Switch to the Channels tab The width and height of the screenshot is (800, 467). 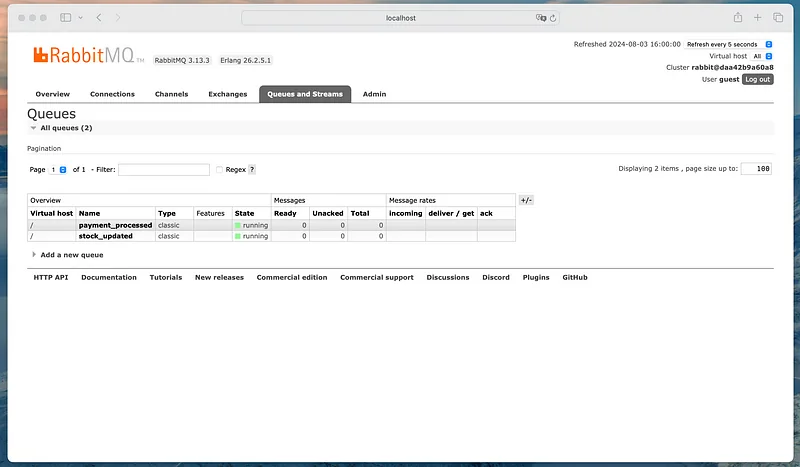pos(171,94)
